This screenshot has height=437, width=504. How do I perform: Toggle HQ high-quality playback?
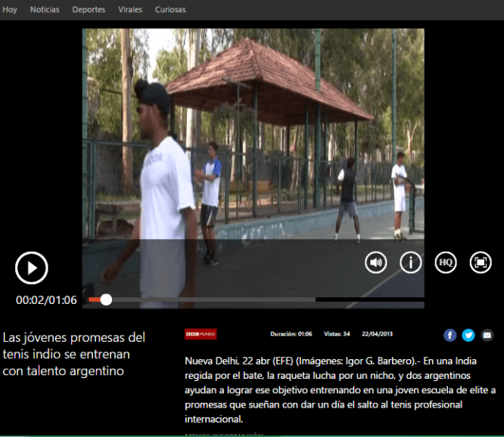point(446,262)
